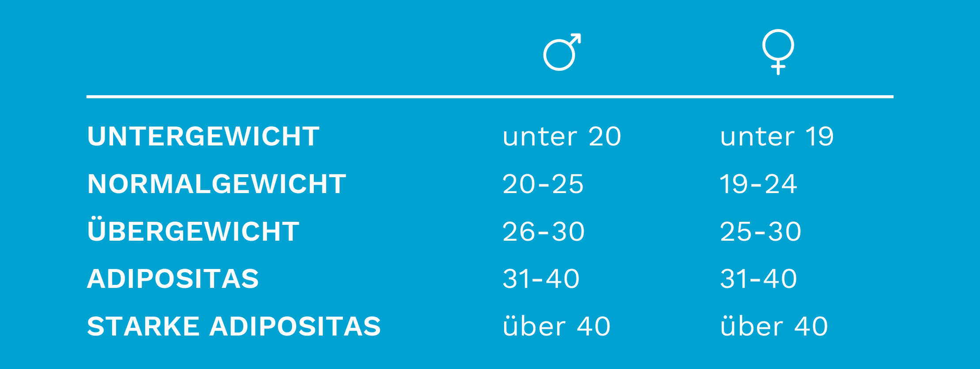Select the women's normal weight range 19-24
The width and height of the screenshot is (980, 369).
pyautogui.click(x=758, y=184)
